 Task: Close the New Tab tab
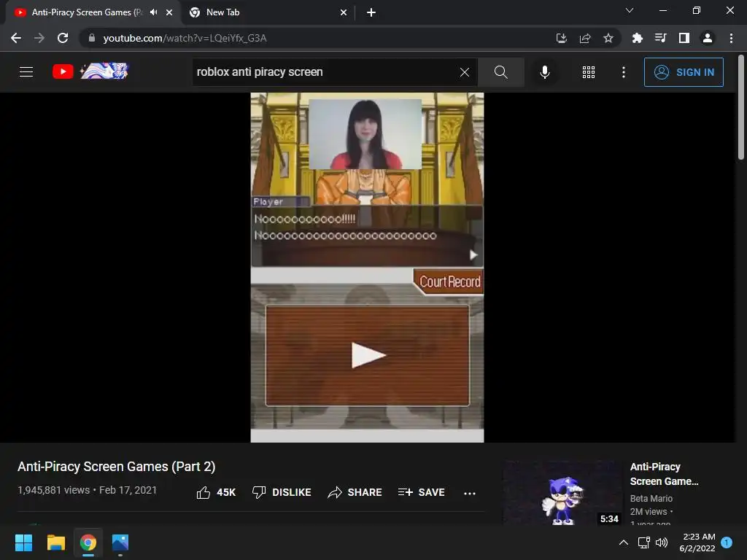pyautogui.click(x=344, y=12)
